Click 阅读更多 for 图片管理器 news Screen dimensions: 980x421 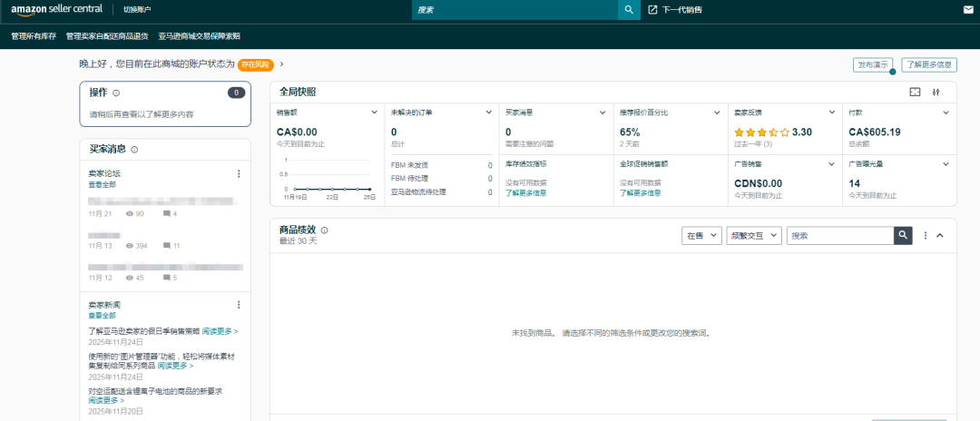175,366
